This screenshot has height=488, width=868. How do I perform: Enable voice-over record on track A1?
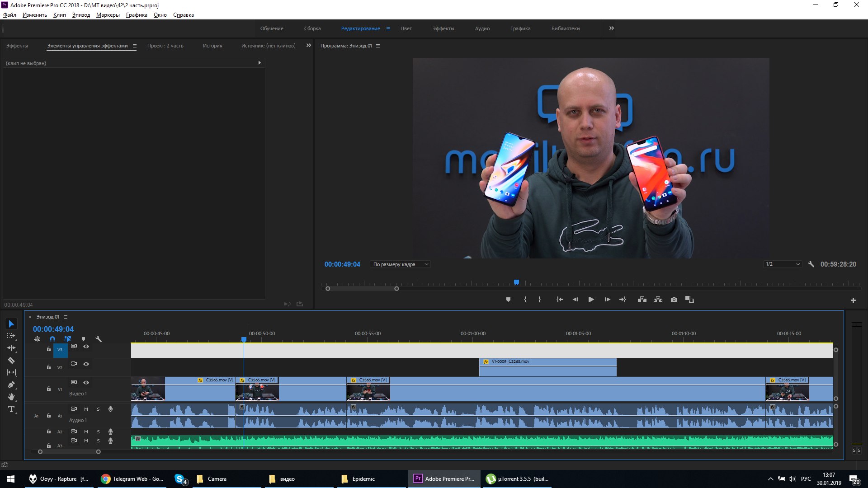pos(110,409)
